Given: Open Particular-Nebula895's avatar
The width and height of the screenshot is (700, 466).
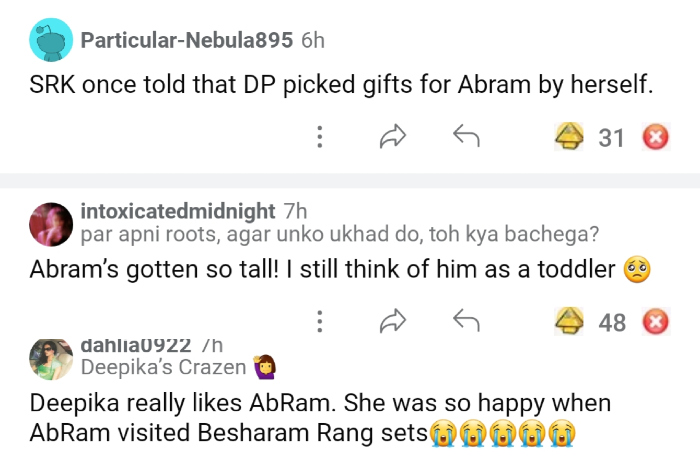Looking at the screenshot, I should [51, 42].
